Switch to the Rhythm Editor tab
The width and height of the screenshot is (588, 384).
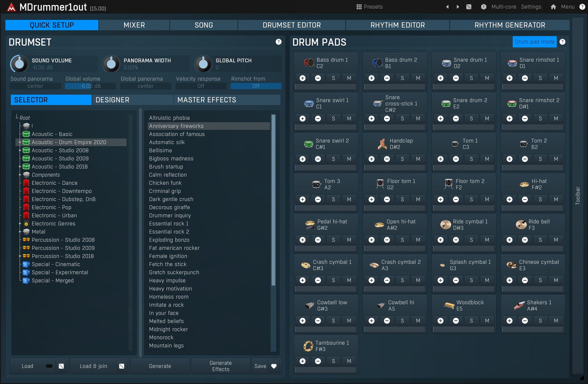click(397, 25)
